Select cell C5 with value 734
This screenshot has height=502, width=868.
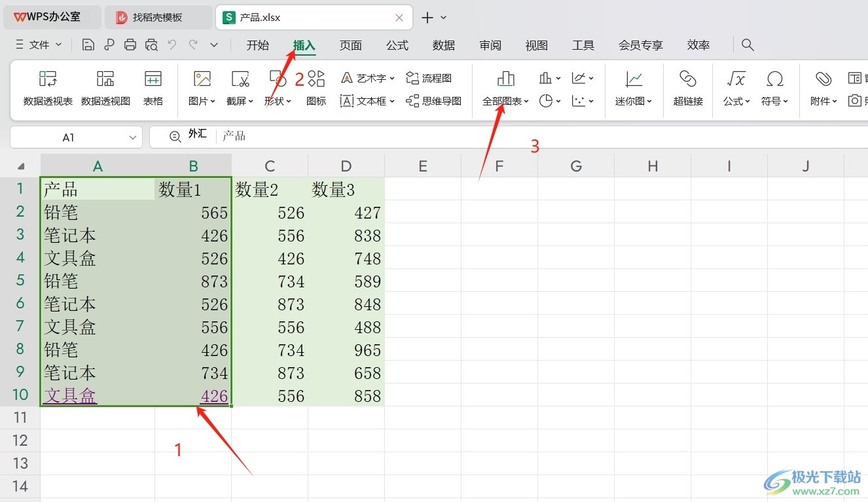pyautogui.click(x=270, y=281)
